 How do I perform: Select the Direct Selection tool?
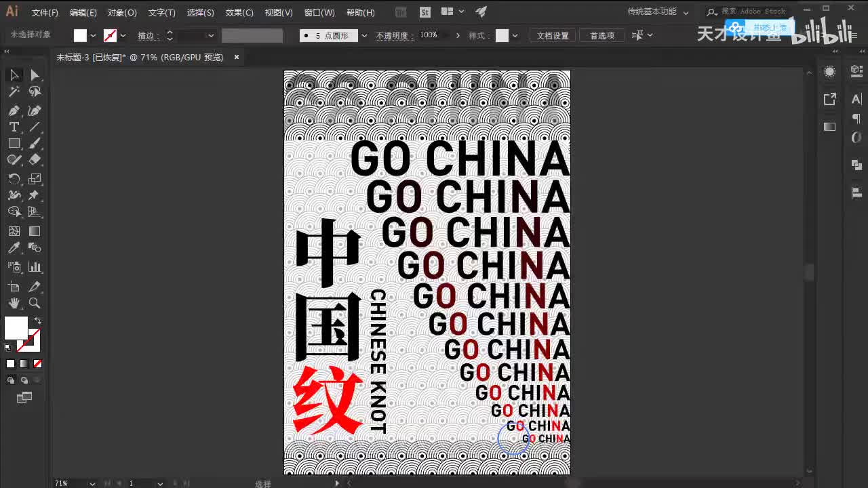35,75
